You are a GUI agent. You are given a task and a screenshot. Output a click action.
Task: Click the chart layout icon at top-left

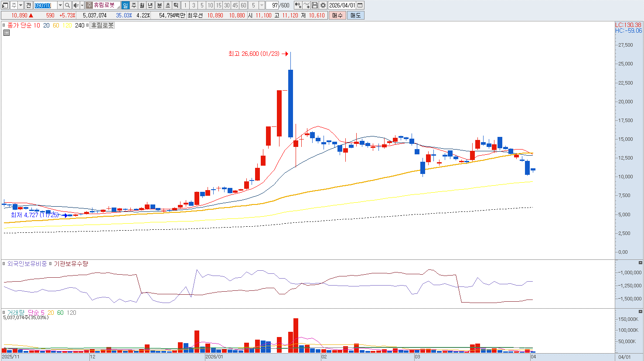pos(5,5)
